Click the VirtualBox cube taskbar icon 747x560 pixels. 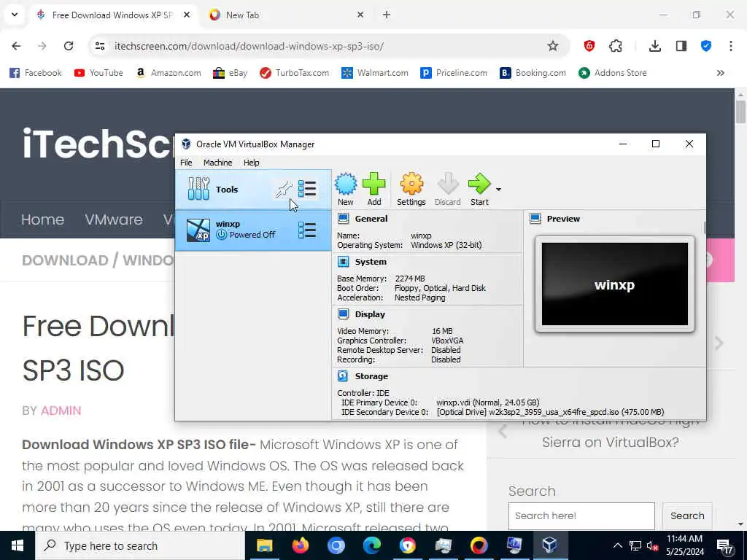click(550, 545)
